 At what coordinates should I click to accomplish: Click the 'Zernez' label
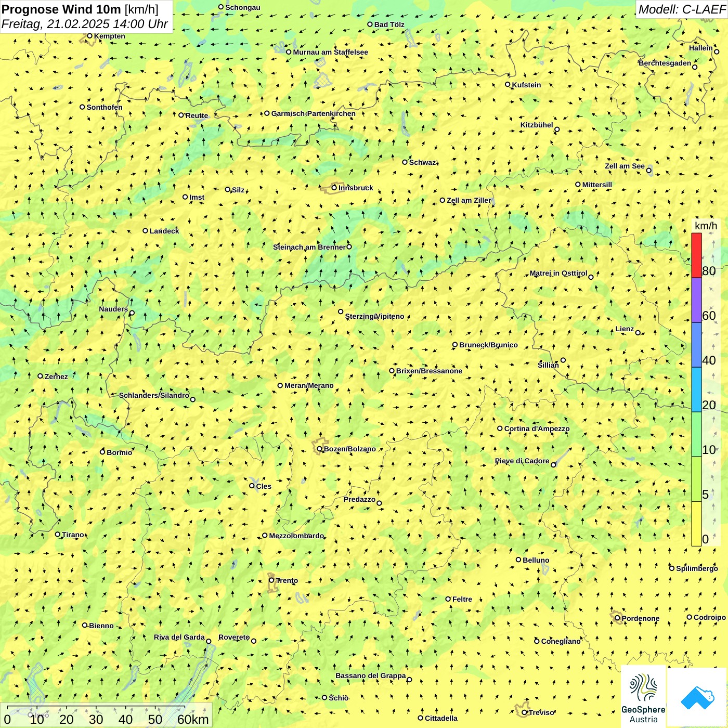tap(56, 376)
